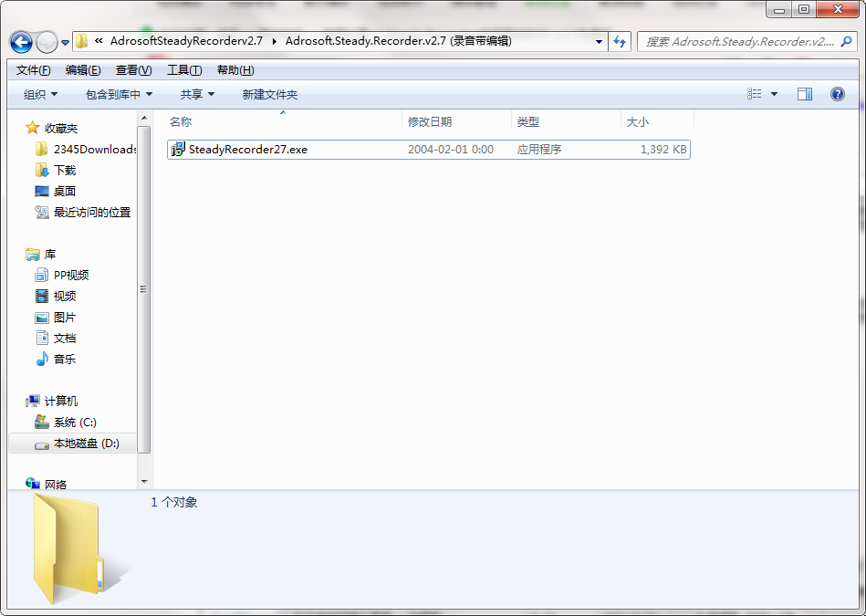Screen dimensions: 866x616
Task: Click the greyed Forward arrow button
Action: pyautogui.click(x=47, y=42)
